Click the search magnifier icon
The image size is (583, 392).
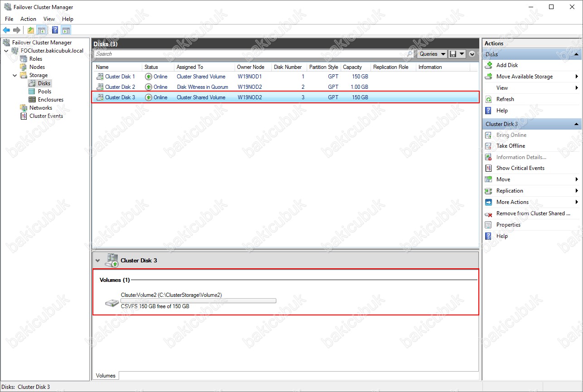coord(410,54)
